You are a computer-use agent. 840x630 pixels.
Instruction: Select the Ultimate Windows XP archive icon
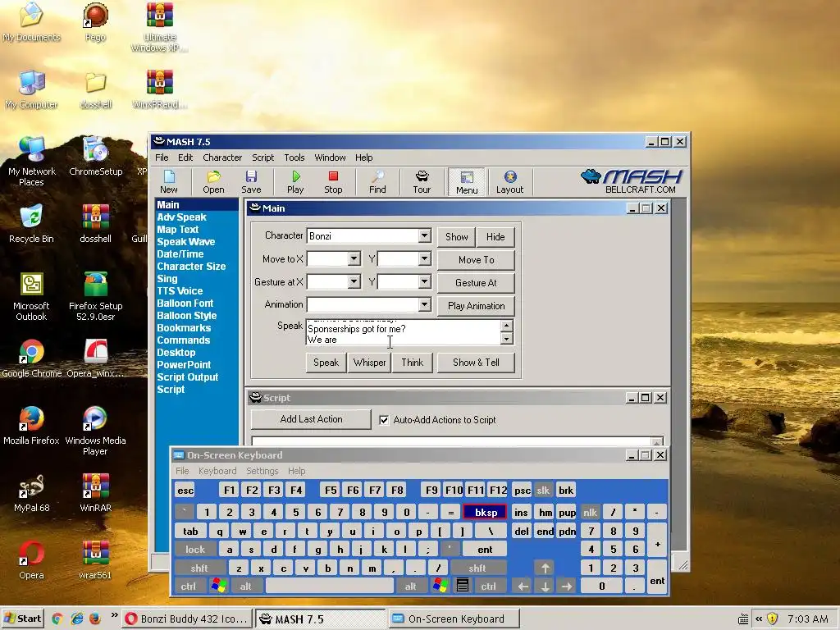tap(160, 27)
